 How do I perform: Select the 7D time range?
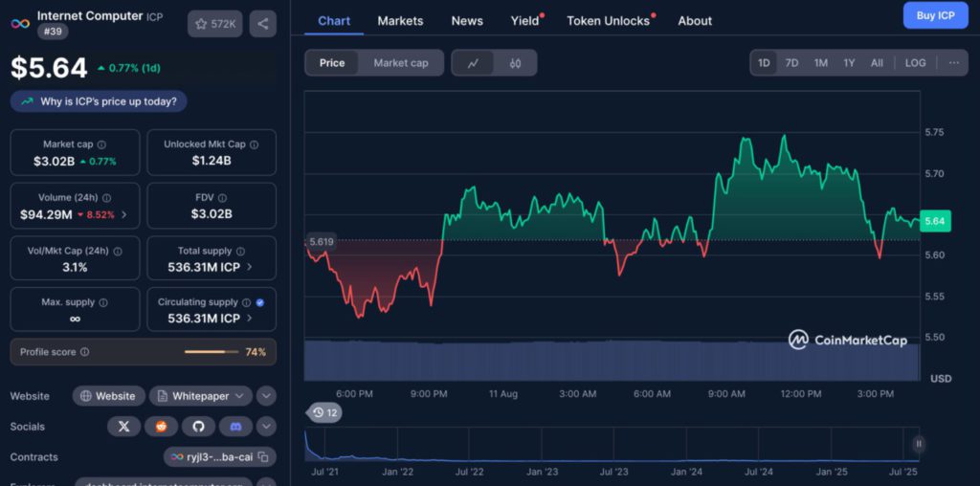(x=791, y=63)
